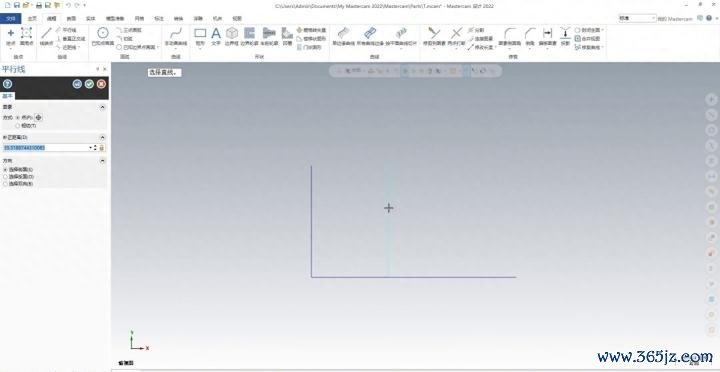Choose the spline curve tool
Viewport: 720px width, 372px height.
point(175,36)
